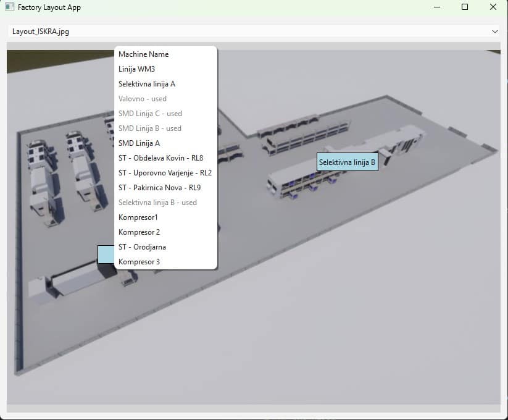Click grayed-out "SMD Linija B - used" entry

click(x=150, y=128)
